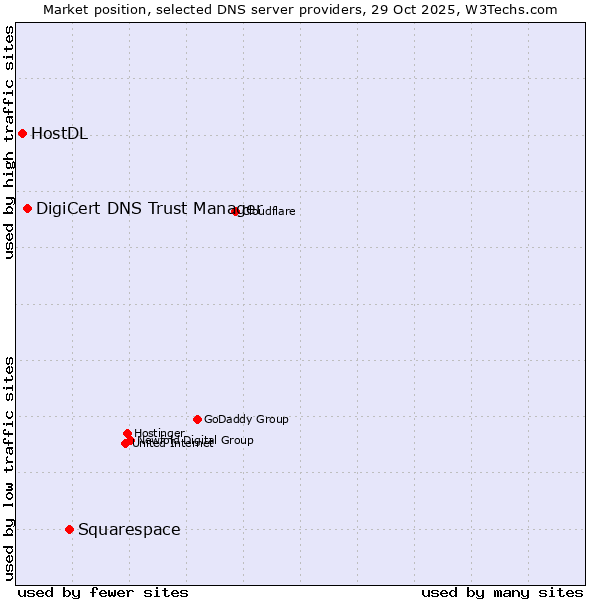Click the Group word in Newfold Digital Group
This screenshot has height=600, width=600.
coord(236,440)
